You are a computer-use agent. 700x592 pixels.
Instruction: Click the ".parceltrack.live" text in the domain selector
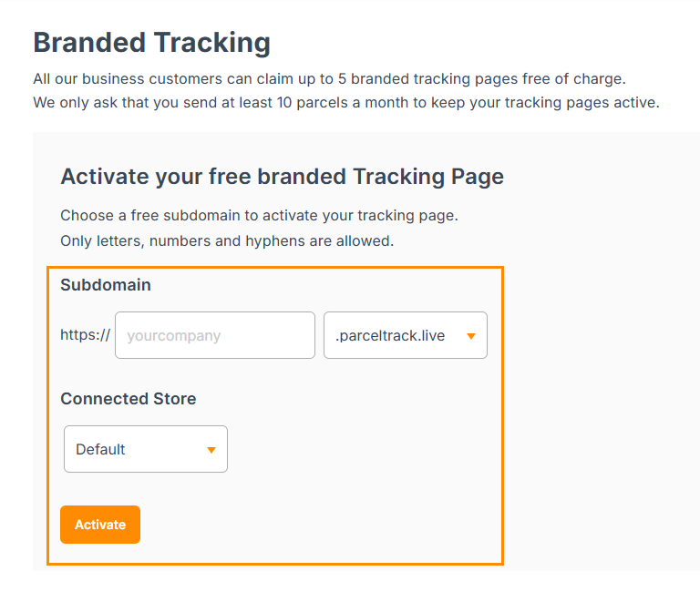[390, 335]
